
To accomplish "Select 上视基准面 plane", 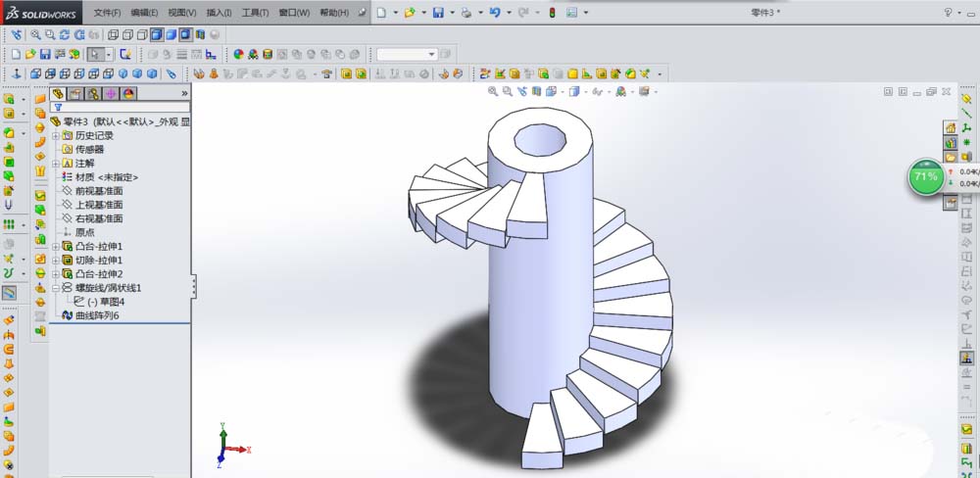I will tap(99, 205).
